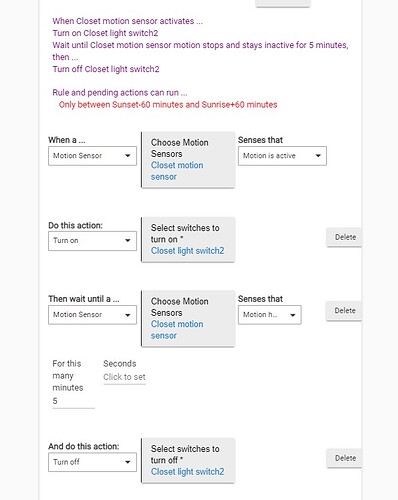Viewport: 398px width, 500px height.
Task: Open the 'Turn on' action dropdown
Action: click(92, 241)
